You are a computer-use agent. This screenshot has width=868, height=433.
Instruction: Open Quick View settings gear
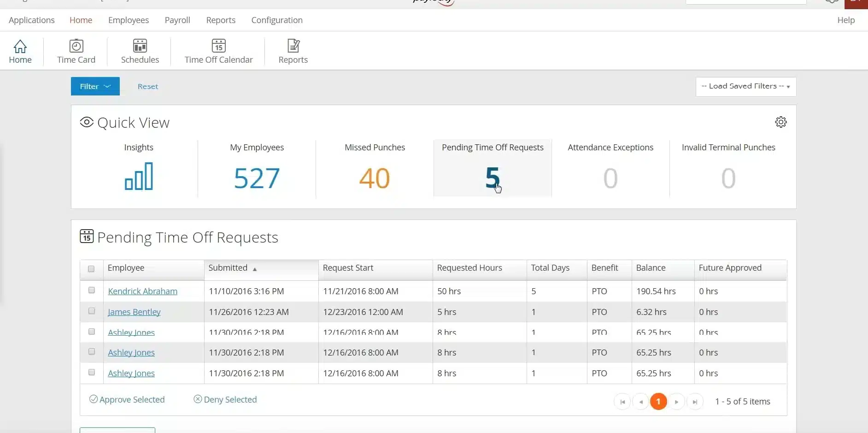[781, 122]
